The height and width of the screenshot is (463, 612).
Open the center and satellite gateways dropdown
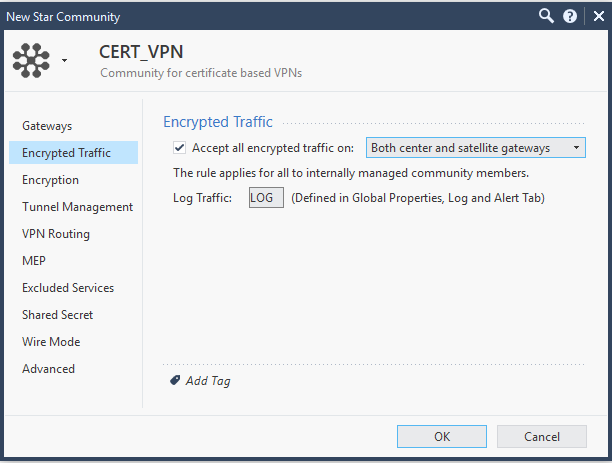coord(475,148)
